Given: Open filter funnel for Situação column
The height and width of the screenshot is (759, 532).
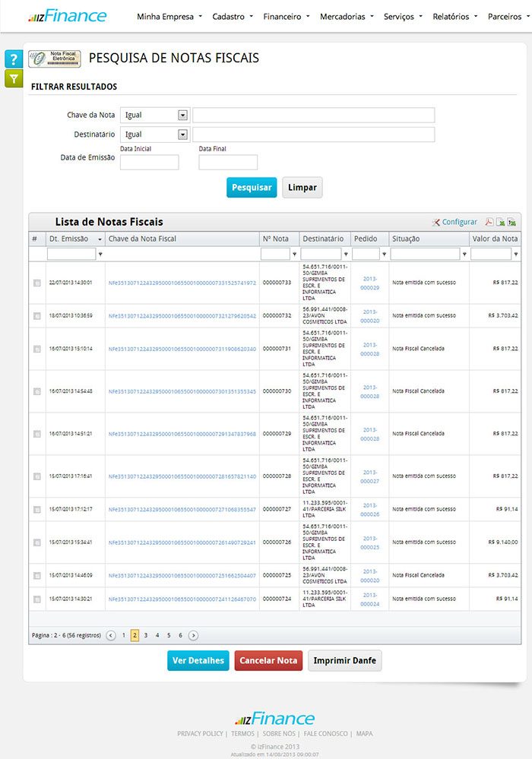Looking at the screenshot, I should tap(464, 255).
